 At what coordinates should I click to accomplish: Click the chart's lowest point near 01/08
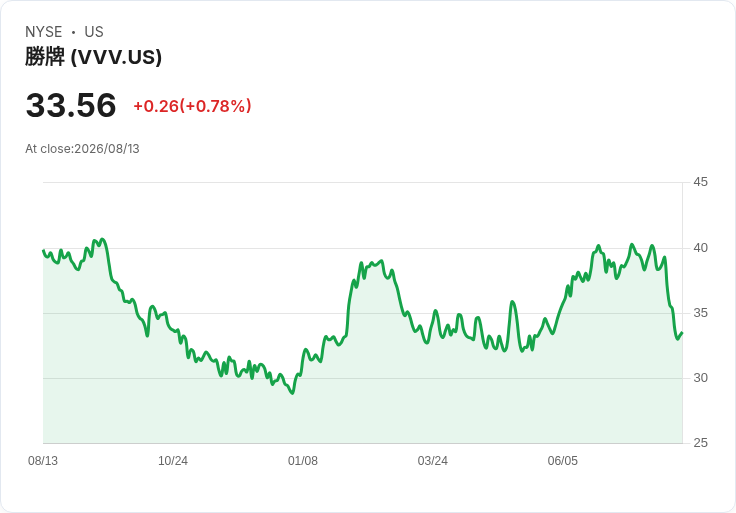click(x=292, y=393)
